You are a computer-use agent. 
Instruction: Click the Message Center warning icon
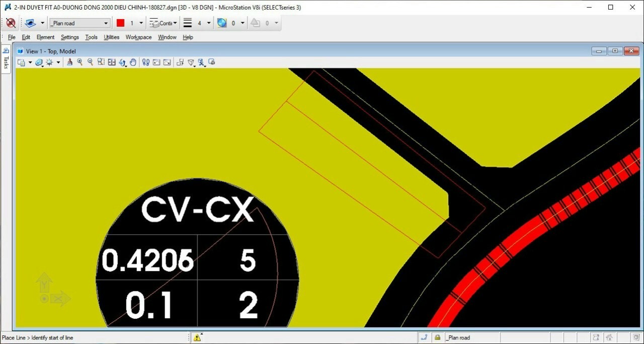197,337
